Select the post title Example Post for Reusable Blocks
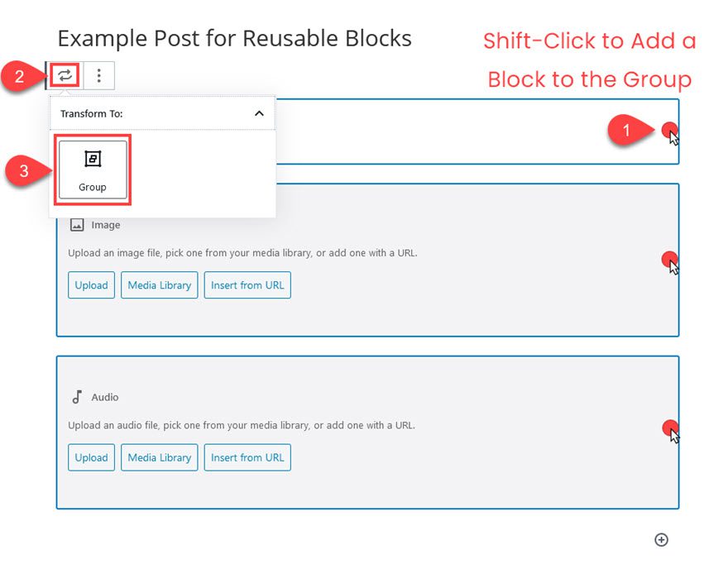This screenshot has width=728, height=564. (x=234, y=38)
